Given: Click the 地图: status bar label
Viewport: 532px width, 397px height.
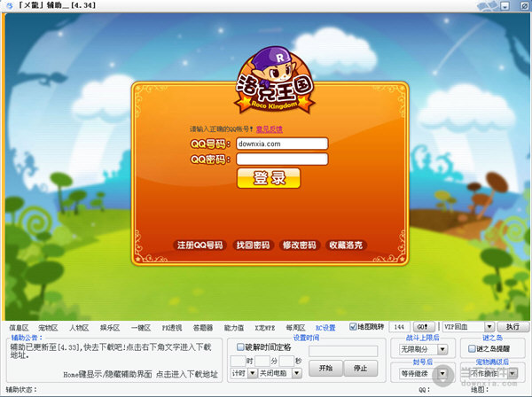Looking at the screenshot, I should [x=480, y=390].
